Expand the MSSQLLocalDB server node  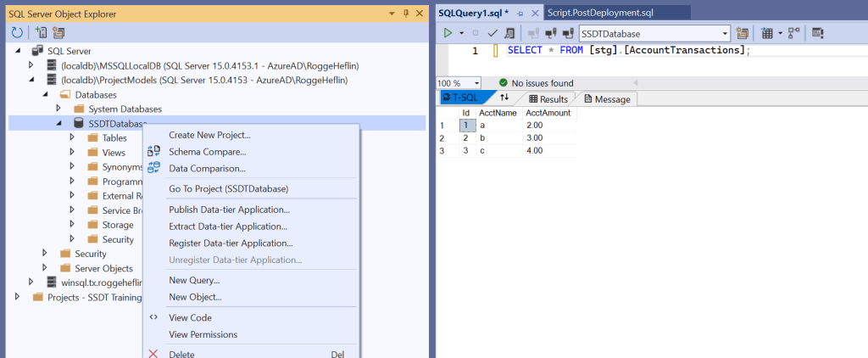pos(31,65)
